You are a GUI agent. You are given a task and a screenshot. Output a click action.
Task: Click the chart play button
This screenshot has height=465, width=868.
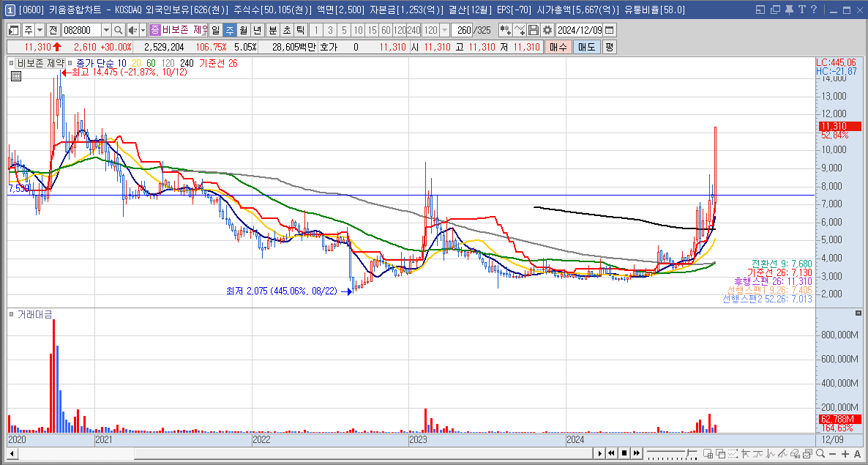pos(600,453)
